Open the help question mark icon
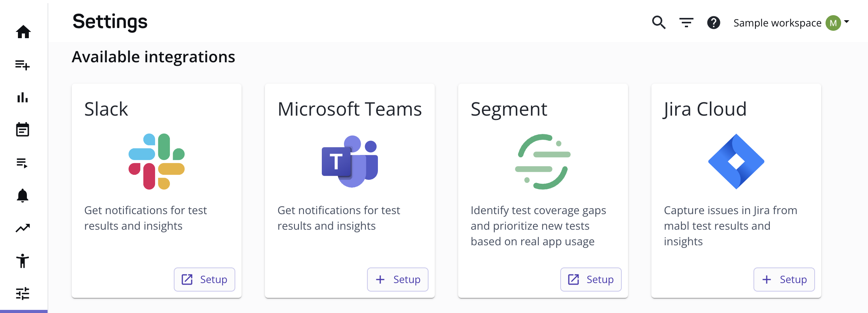 (x=714, y=23)
